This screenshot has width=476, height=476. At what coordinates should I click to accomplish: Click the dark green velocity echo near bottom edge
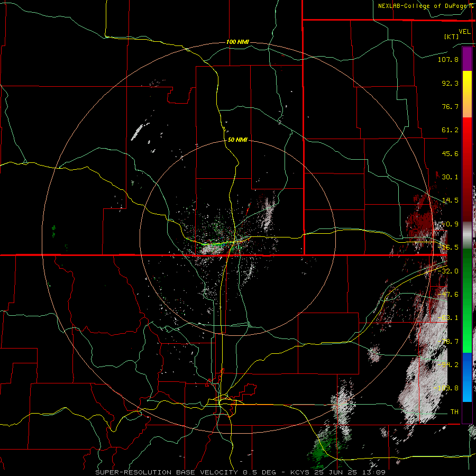[321, 452]
